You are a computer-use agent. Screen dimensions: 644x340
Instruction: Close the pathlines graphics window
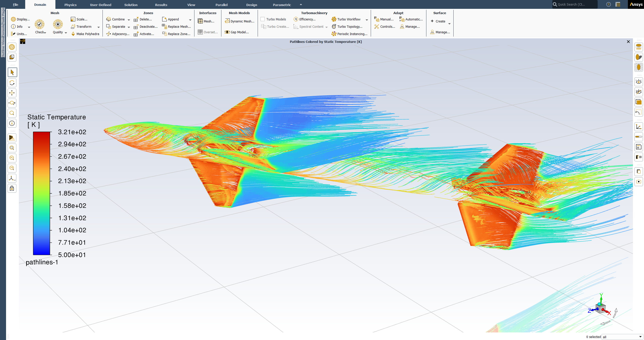pos(628,42)
